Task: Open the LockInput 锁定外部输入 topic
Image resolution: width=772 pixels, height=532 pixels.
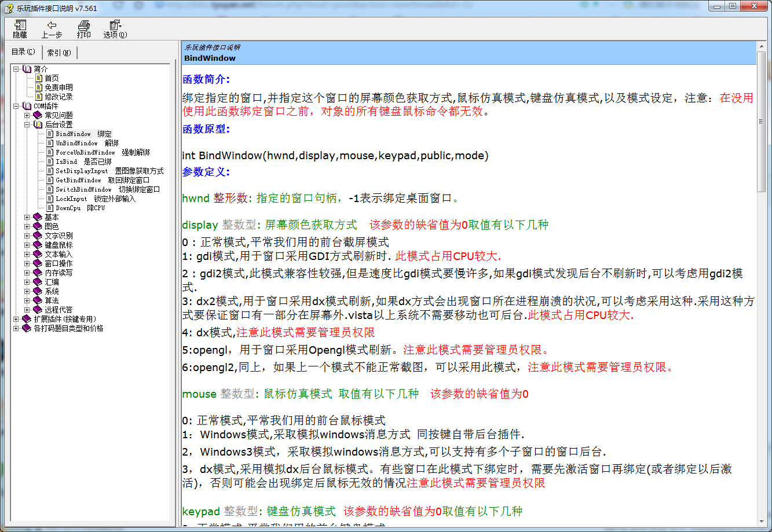Action: pyautogui.click(x=96, y=199)
